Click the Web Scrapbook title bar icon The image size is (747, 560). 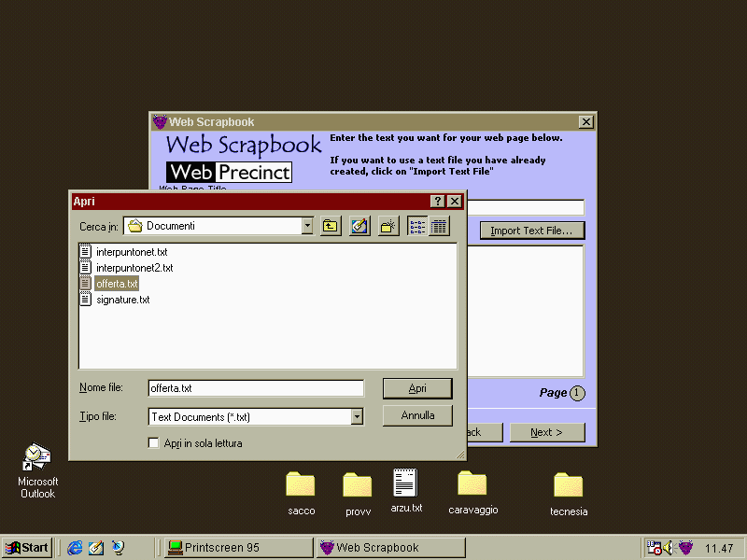(160, 122)
